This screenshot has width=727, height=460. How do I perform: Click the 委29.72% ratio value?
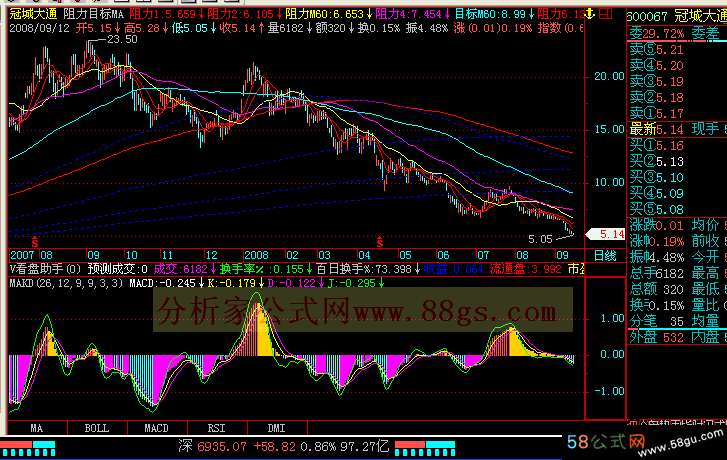point(656,33)
